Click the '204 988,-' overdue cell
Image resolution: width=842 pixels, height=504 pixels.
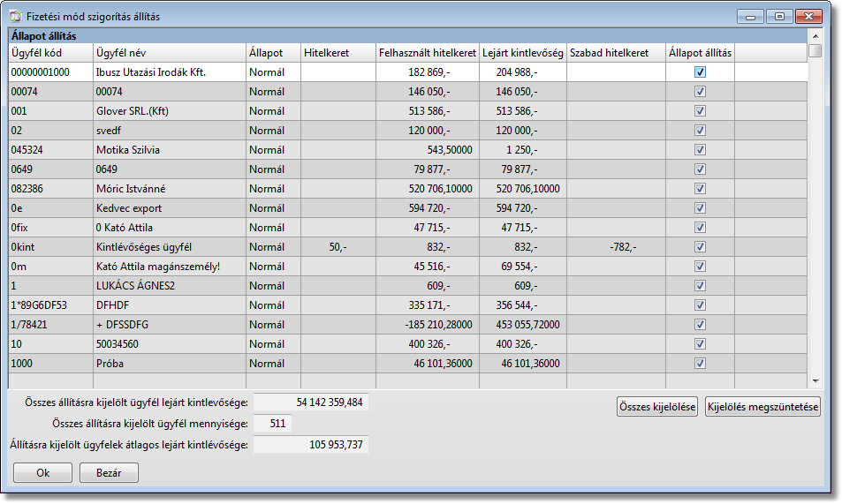[523, 71]
